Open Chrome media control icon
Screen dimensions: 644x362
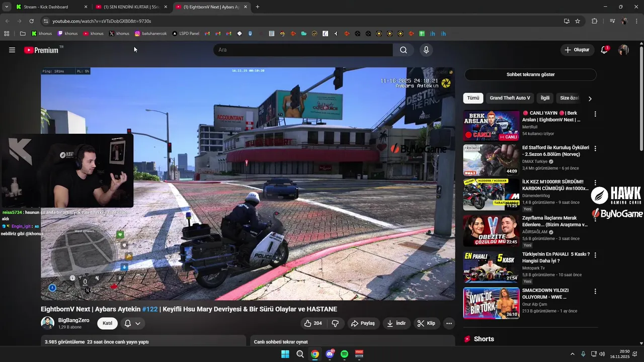612,21
